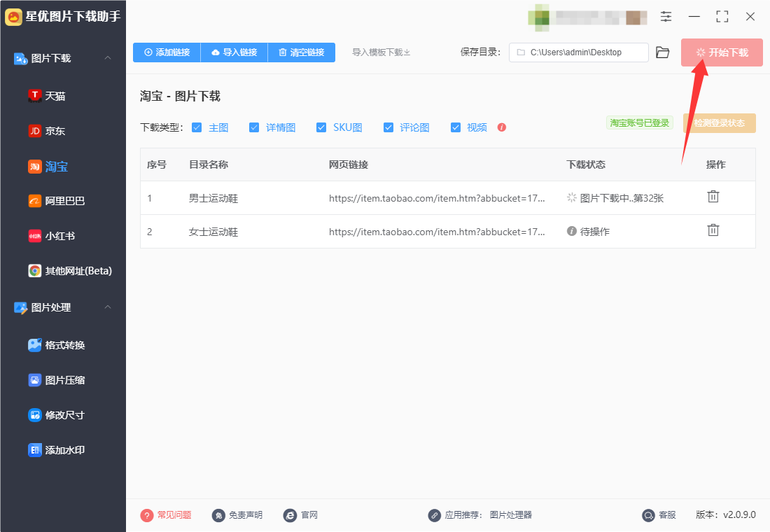Toggle the 主图 checkbox
This screenshot has height=532, width=770.
[197, 127]
